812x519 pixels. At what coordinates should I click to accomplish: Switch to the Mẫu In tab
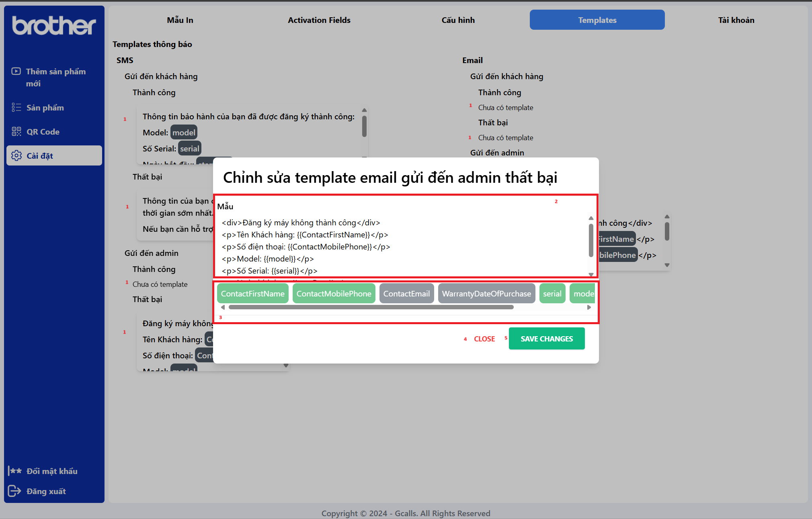[x=180, y=20]
